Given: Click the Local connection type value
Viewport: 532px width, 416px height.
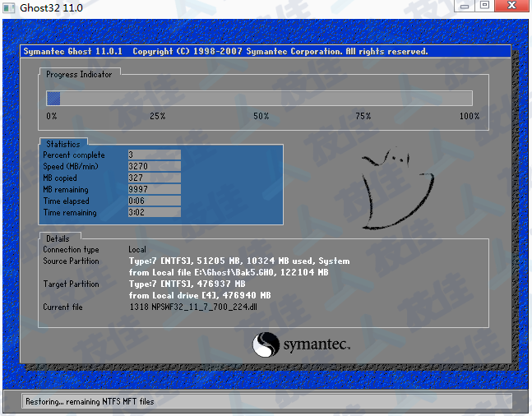Looking at the screenshot, I should click(x=137, y=250).
